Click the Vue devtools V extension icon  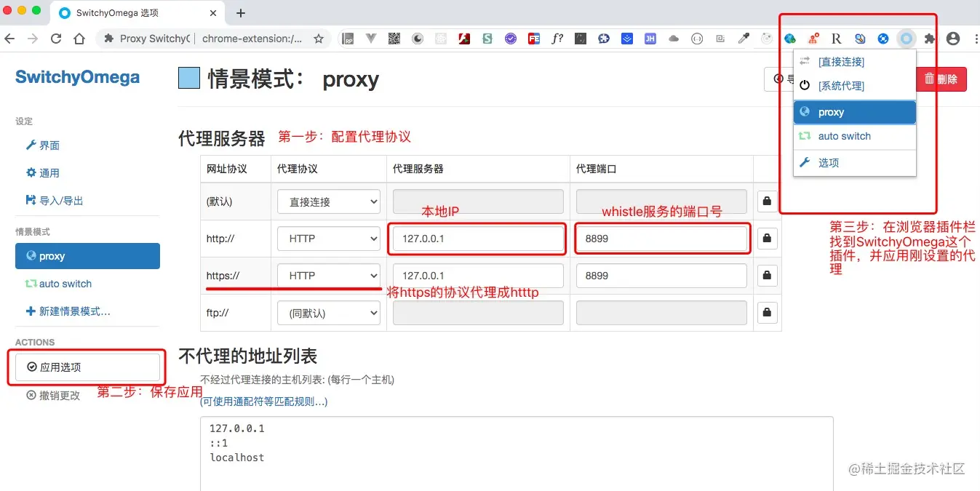click(371, 39)
